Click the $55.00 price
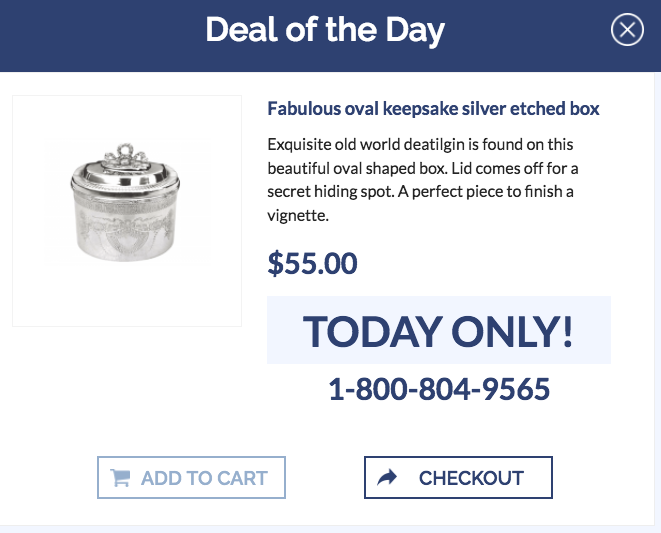 pos(312,263)
